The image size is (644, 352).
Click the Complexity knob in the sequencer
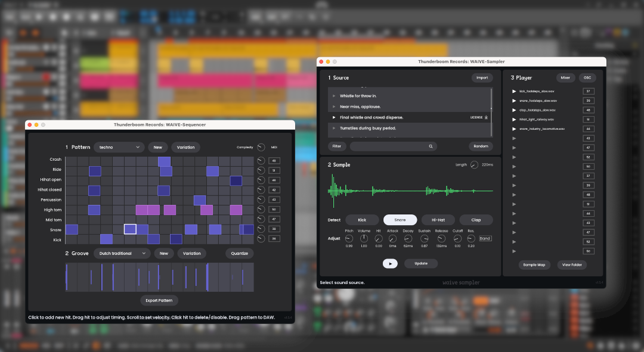click(261, 147)
